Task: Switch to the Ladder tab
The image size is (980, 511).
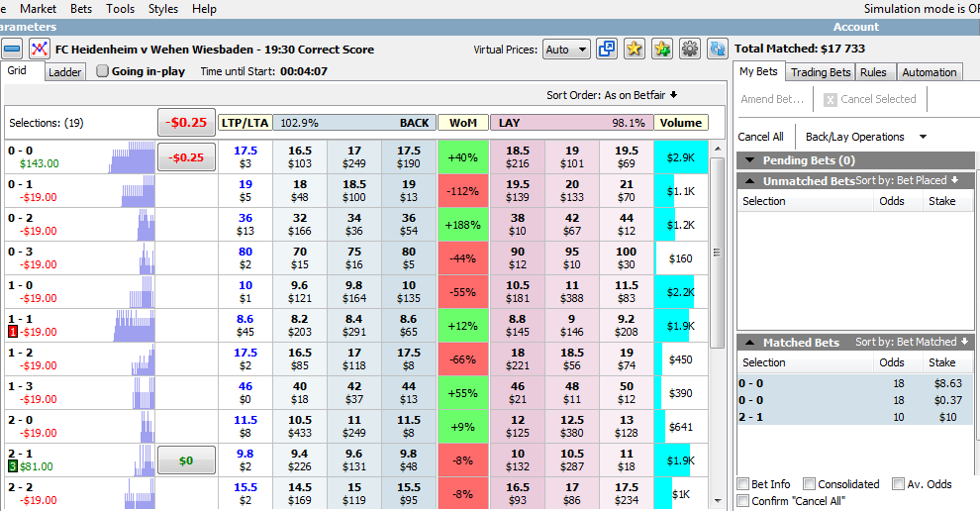Action: coord(65,72)
